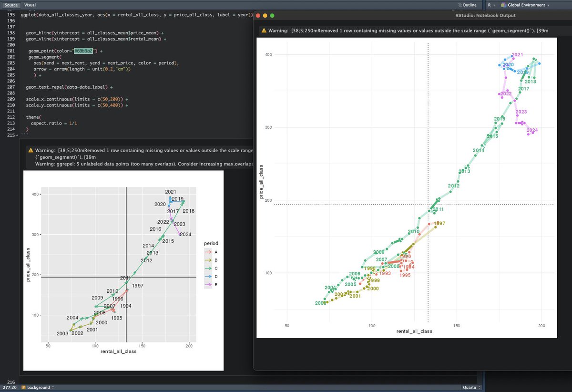Click warning icon in editor chunk output

point(31,150)
